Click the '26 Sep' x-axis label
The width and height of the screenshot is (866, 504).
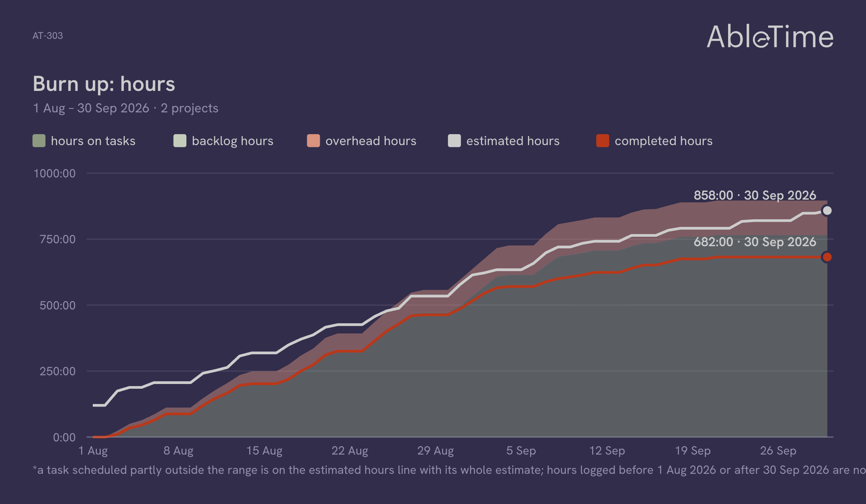pyautogui.click(x=778, y=451)
